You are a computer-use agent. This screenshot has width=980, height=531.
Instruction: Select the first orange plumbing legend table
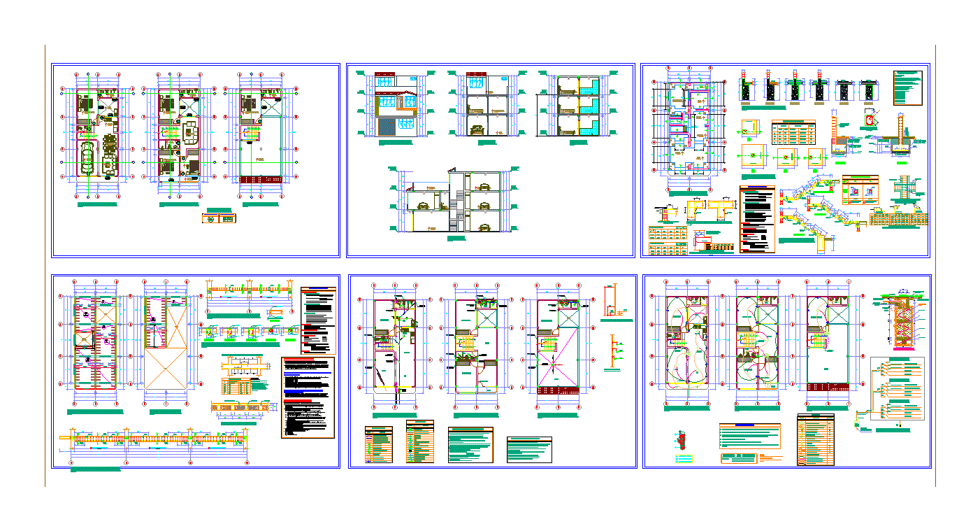pos(378,444)
